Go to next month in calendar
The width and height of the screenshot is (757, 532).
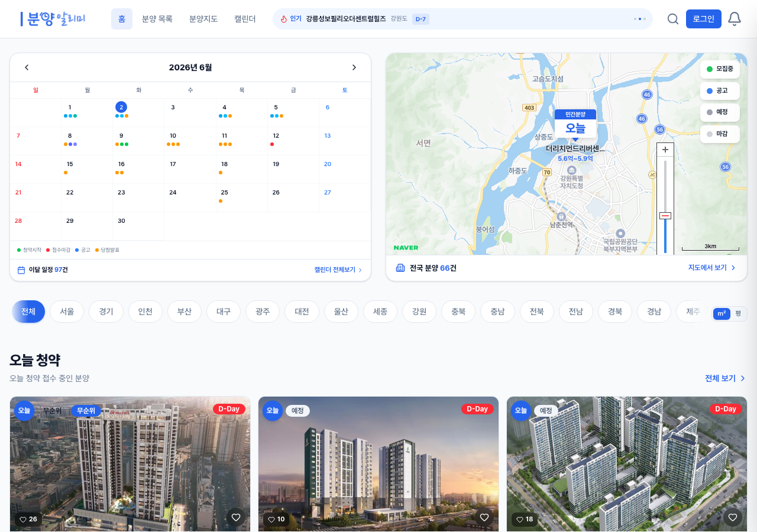[354, 67]
